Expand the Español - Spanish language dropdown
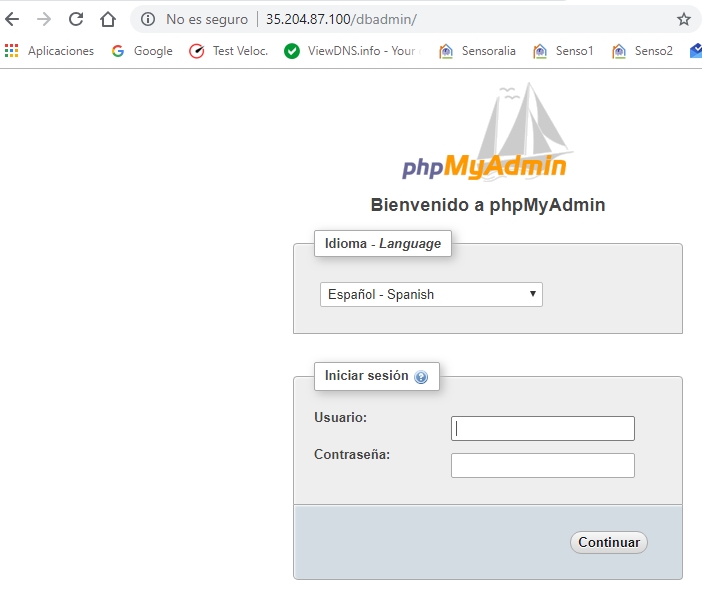 [x=431, y=294]
